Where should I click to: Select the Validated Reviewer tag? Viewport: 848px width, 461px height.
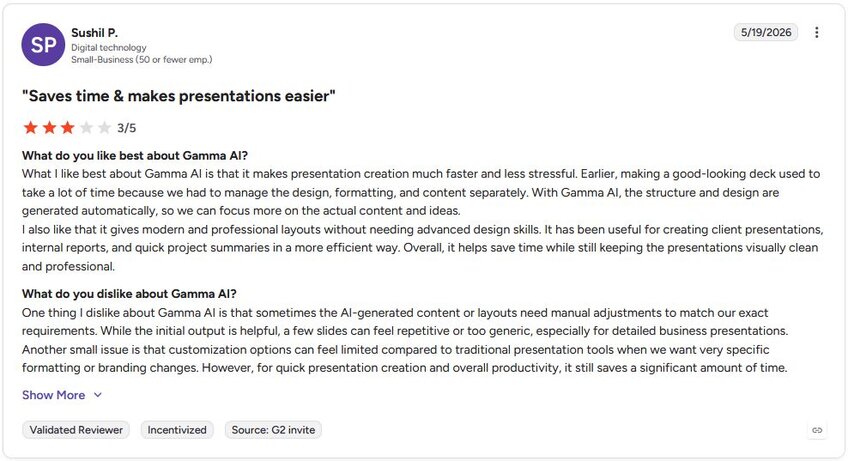pyautogui.click(x=76, y=430)
